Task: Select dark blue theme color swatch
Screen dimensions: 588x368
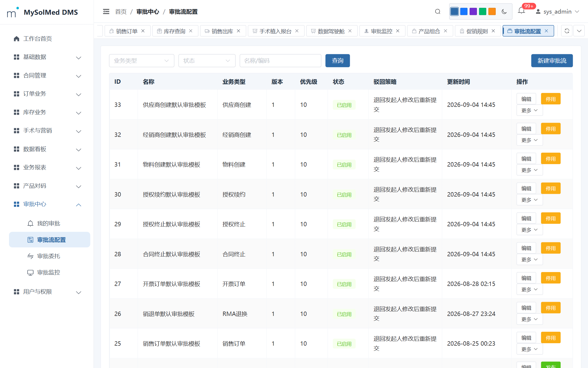Action: coord(454,12)
